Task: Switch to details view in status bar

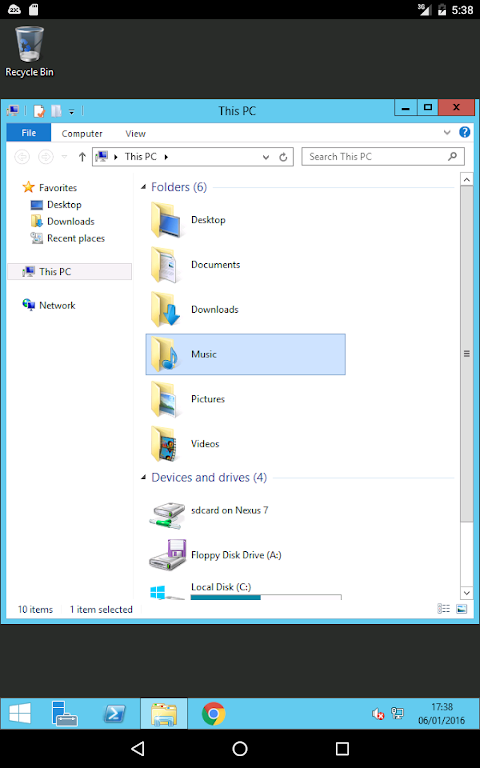Action: 443,609
